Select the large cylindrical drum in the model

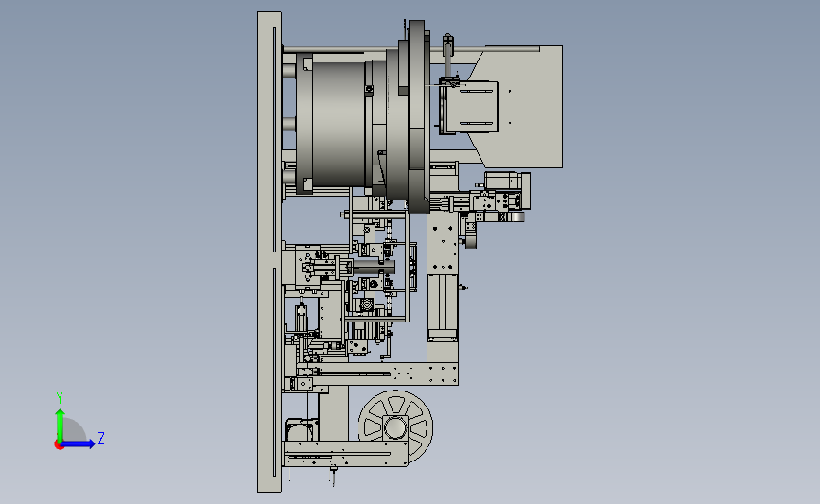click(x=339, y=124)
